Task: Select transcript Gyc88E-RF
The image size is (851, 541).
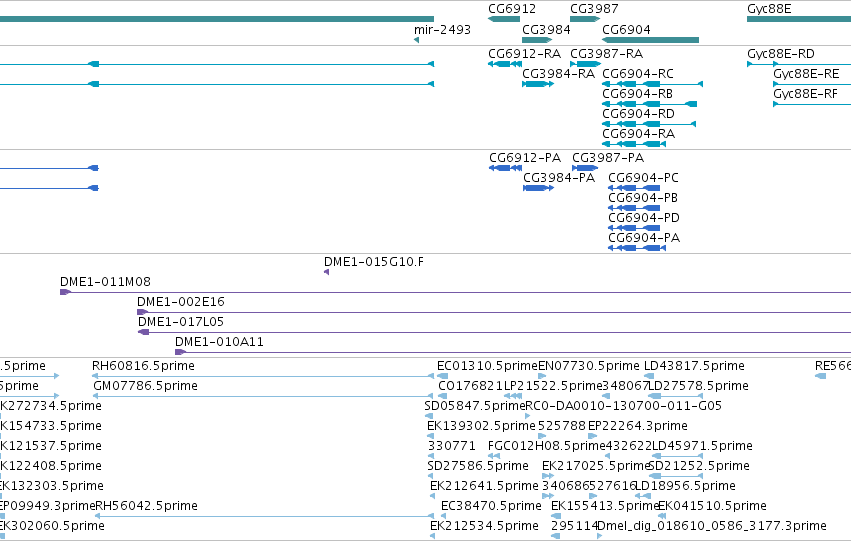Action: coord(812,104)
